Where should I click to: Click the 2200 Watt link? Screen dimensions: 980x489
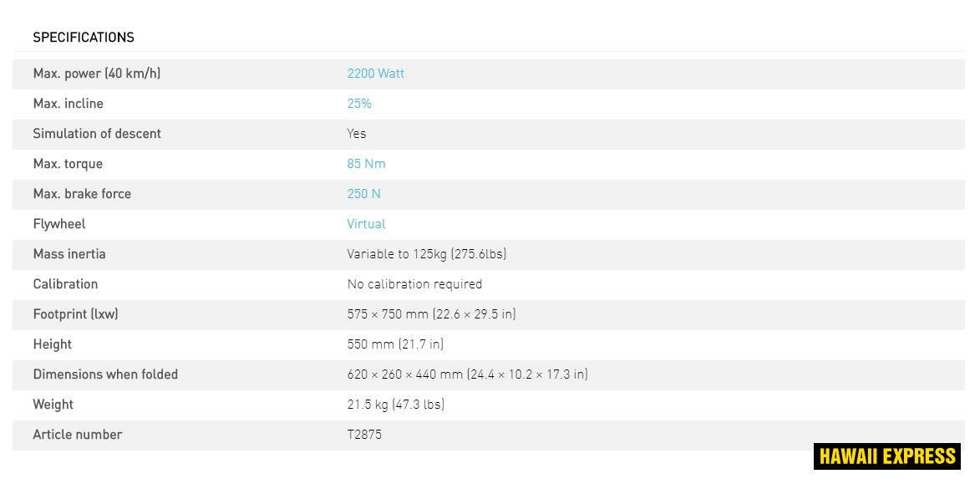tap(375, 74)
